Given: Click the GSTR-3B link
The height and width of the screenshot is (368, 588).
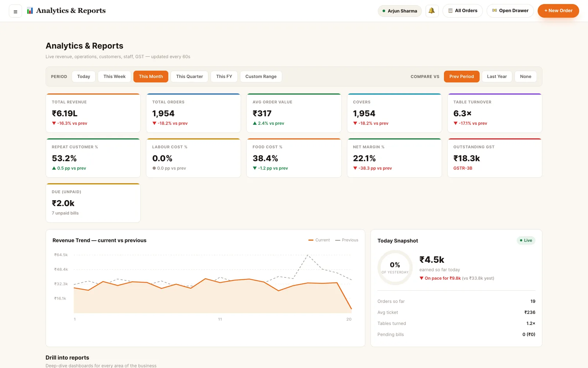Looking at the screenshot, I should [x=463, y=168].
